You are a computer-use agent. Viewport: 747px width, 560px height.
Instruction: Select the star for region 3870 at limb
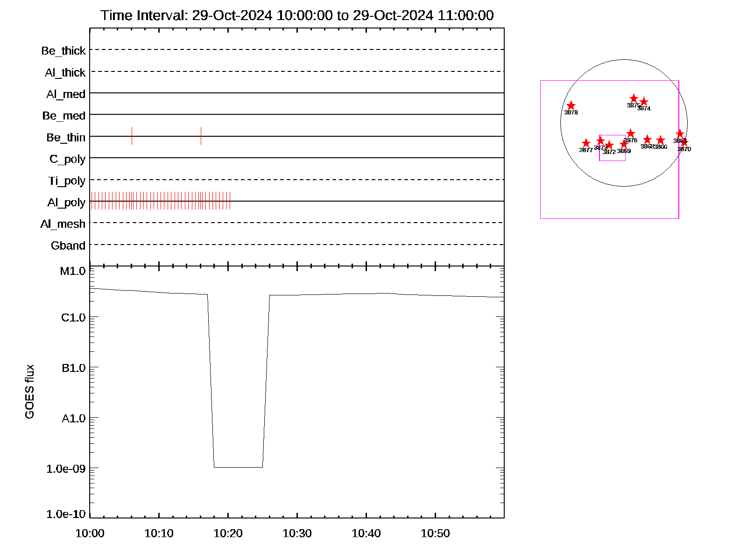pyautogui.click(x=684, y=143)
